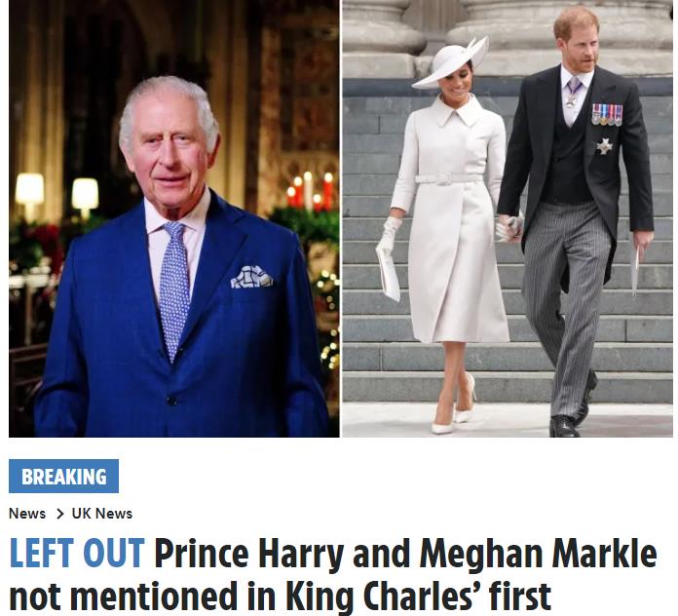678x616 pixels.
Task: Open the News breadcrumb link
Action: [27, 514]
